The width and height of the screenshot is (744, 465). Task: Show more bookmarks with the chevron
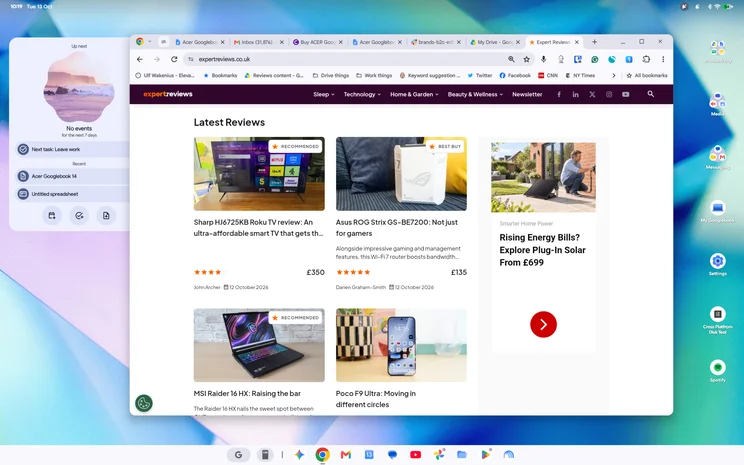614,75
